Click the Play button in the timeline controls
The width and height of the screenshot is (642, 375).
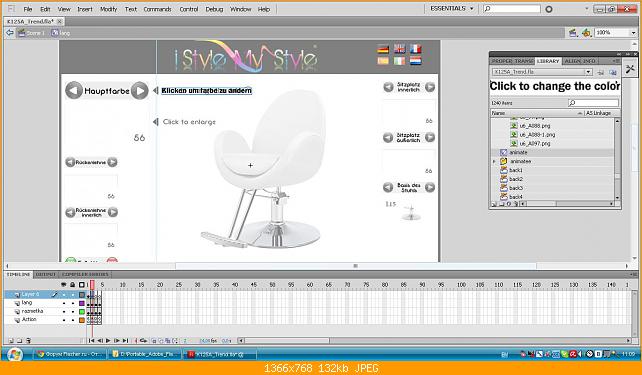108,340
